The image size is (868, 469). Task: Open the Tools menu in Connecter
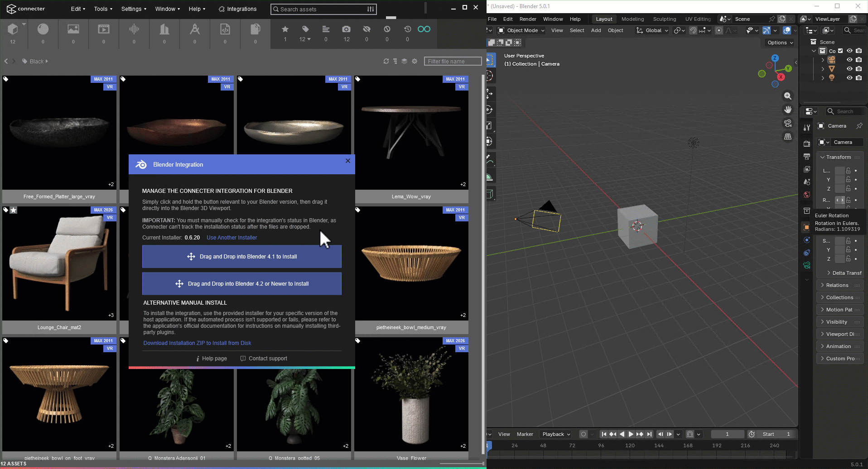[103, 9]
